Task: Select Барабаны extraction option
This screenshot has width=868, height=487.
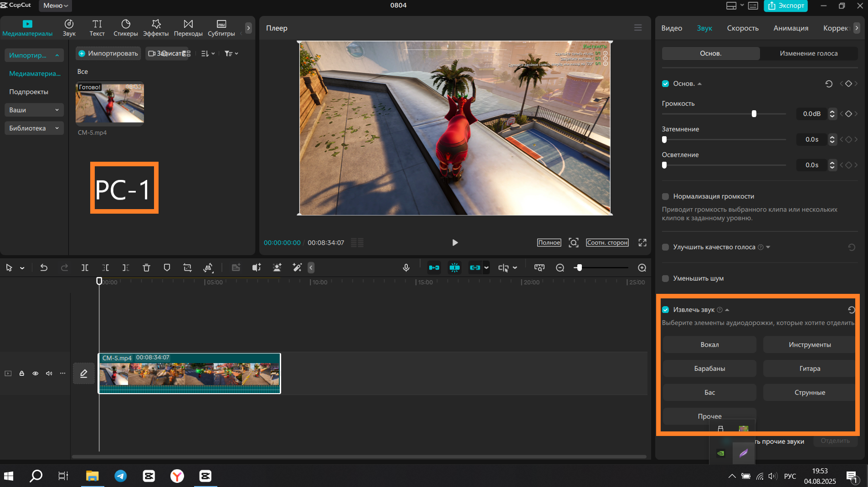Action: coord(709,368)
